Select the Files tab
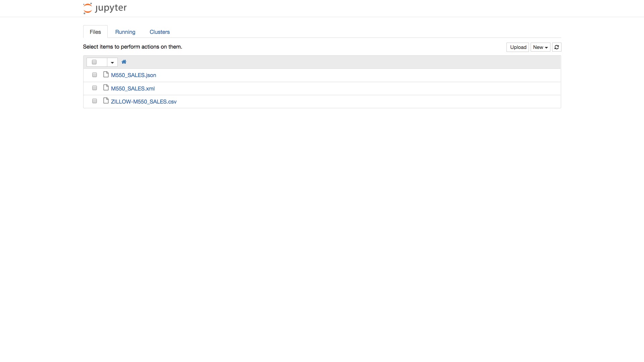Image resolution: width=644 pixels, height=362 pixels. coord(95,32)
